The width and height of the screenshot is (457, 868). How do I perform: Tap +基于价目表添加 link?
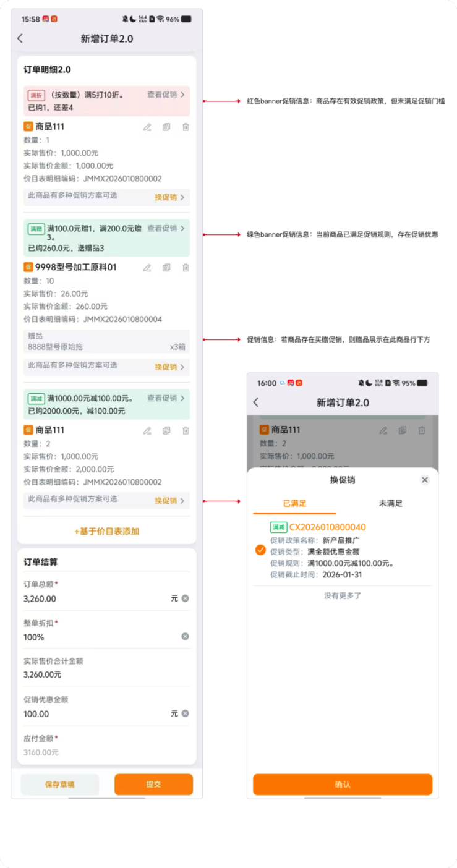[106, 531]
